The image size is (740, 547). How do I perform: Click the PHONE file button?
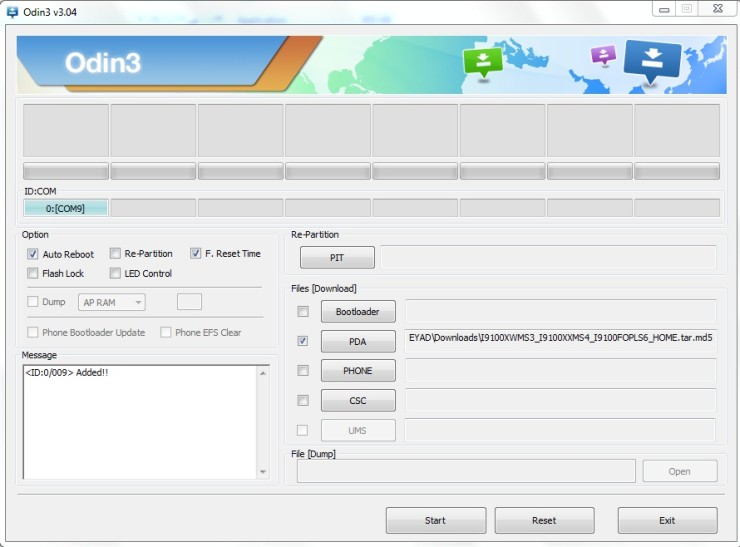click(x=358, y=371)
